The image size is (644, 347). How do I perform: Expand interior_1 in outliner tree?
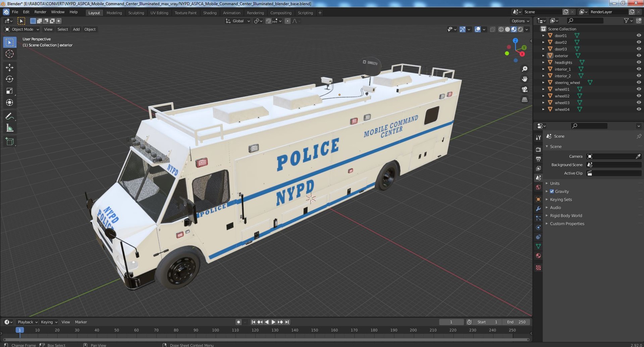point(543,69)
